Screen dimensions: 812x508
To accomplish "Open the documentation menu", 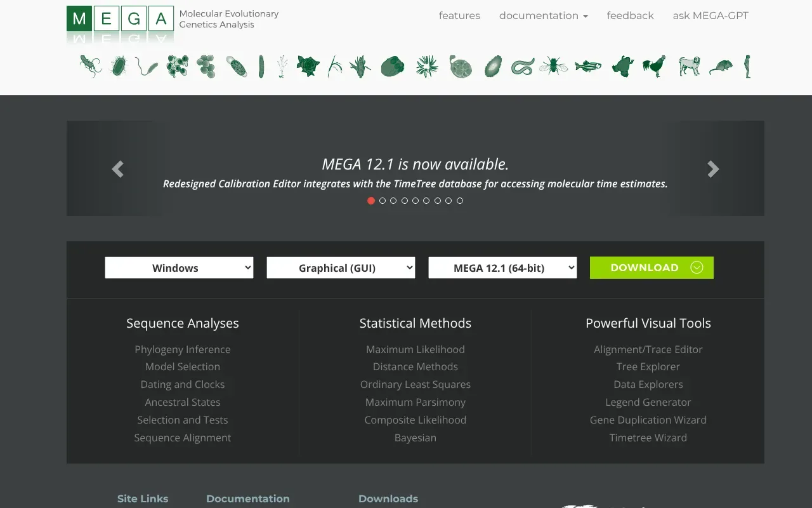I will (x=543, y=15).
